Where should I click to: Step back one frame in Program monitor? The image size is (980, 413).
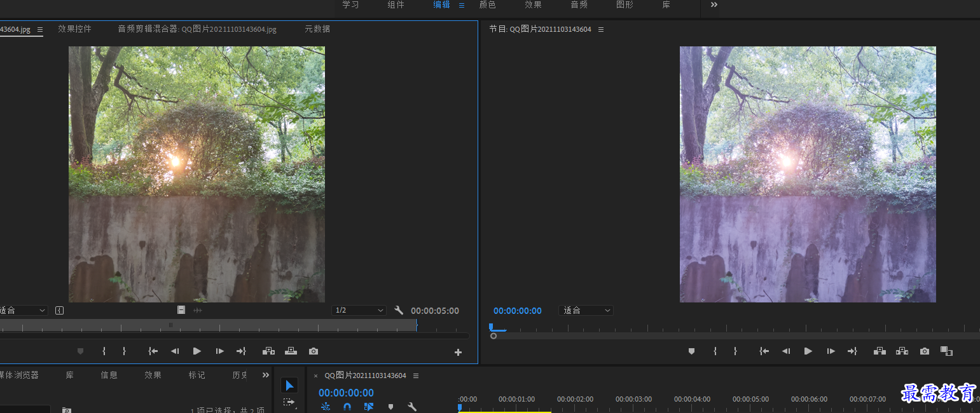pyautogui.click(x=786, y=351)
